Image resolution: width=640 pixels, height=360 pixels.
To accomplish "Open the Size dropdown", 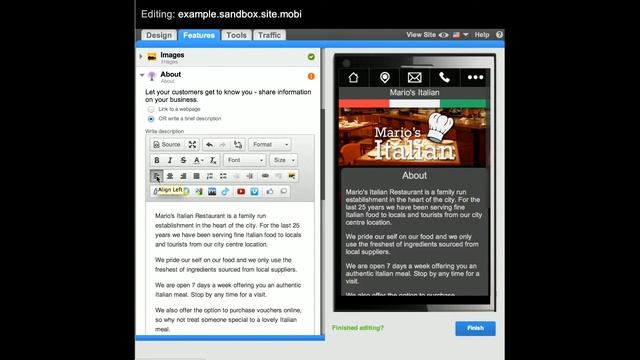I will click(284, 160).
